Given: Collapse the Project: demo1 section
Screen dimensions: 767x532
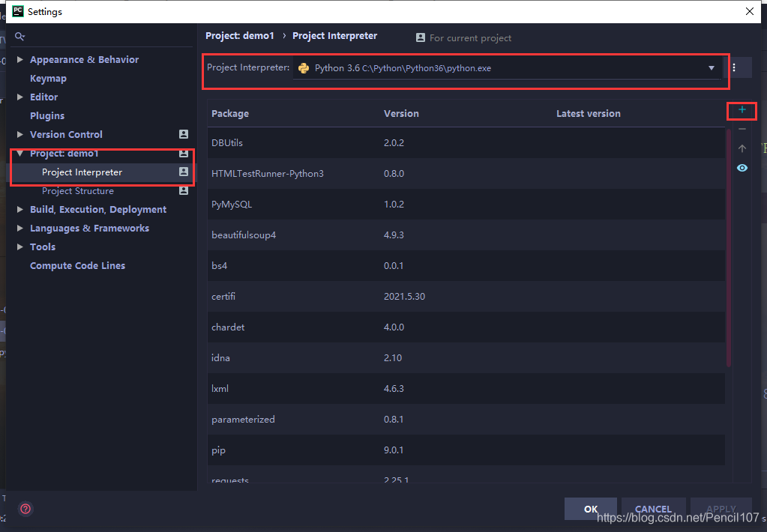Looking at the screenshot, I should tap(20, 154).
